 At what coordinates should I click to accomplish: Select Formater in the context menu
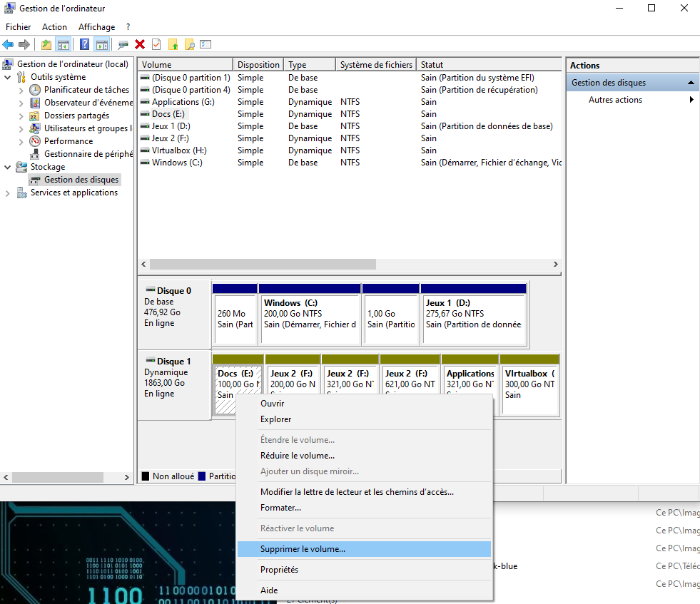point(280,508)
